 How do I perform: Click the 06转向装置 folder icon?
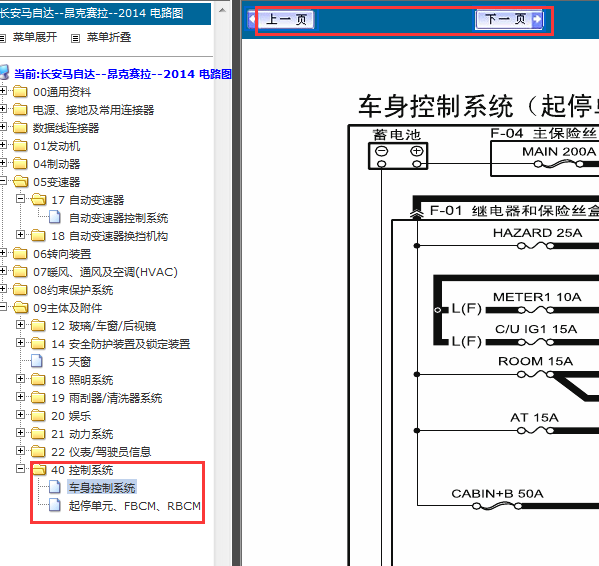pyautogui.click(x=20, y=254)
